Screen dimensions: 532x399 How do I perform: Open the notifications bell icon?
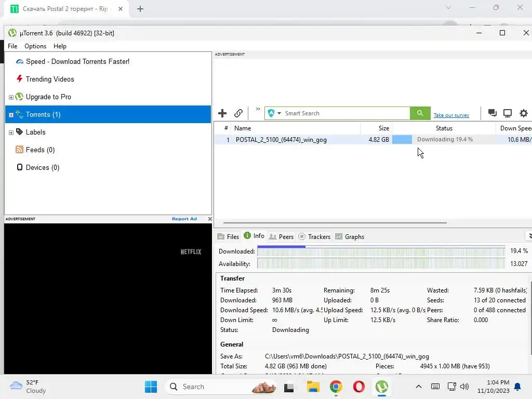coord(518,387)
